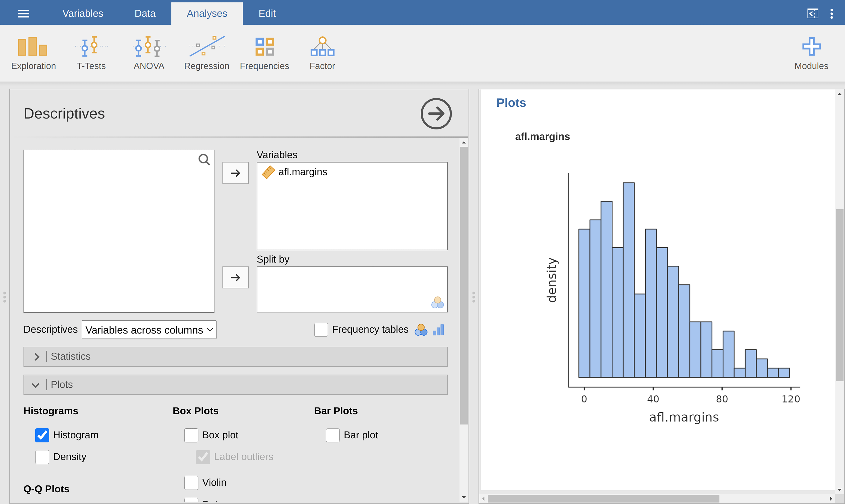This screenshot has height=504, width=845.
Task: Collapse the Plots section
Action: tap(235, 385)
